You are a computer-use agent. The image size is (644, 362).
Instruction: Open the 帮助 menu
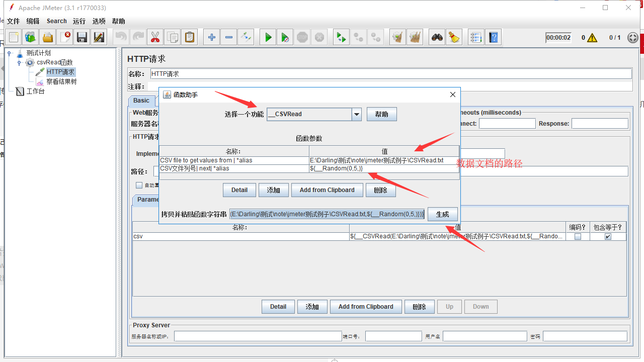(119, 21)
